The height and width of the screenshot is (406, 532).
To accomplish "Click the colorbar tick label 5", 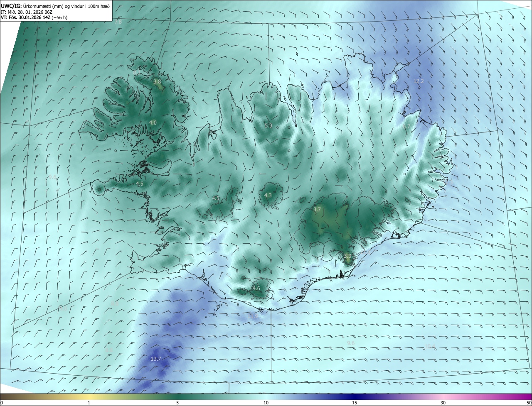I will pyautogui.click(x=177, y=403).
